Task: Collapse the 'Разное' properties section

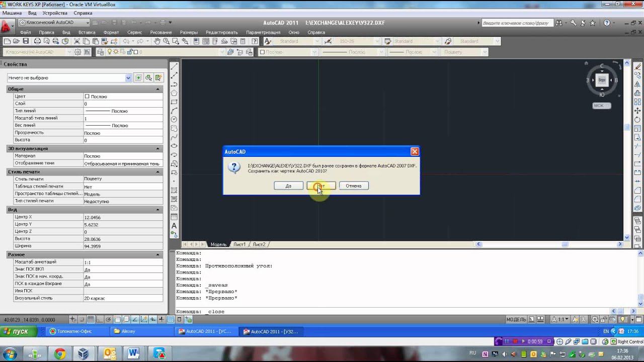Action: tap(158, 255)
